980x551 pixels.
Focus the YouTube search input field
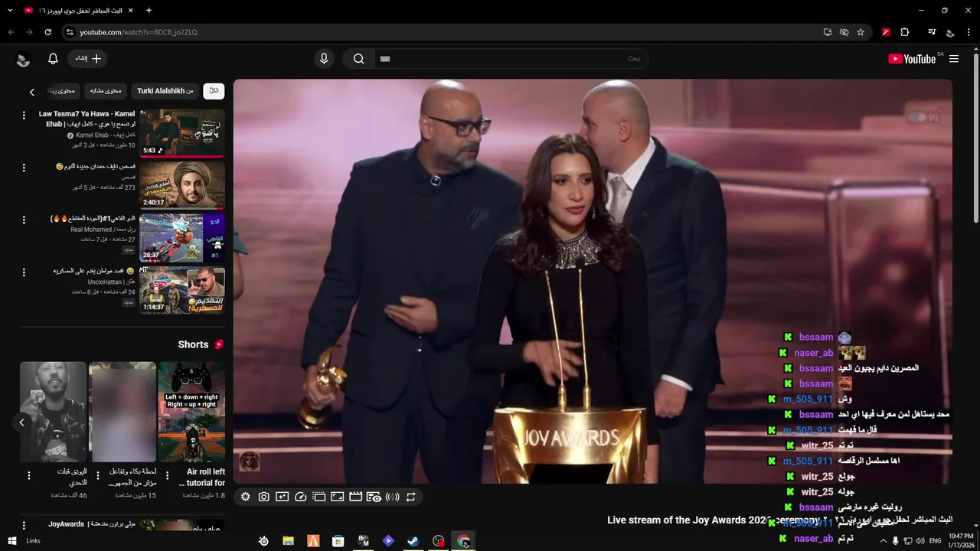coord(511,59)
